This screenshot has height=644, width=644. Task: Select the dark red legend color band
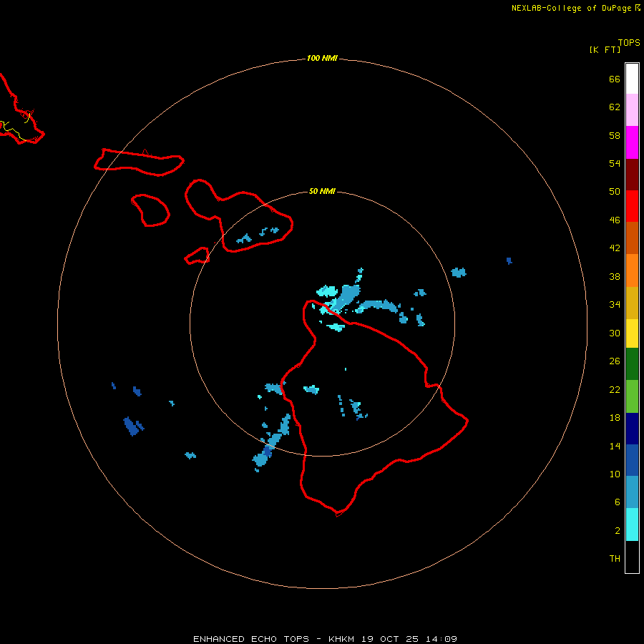pyautogui.click(x=632, y=175)
